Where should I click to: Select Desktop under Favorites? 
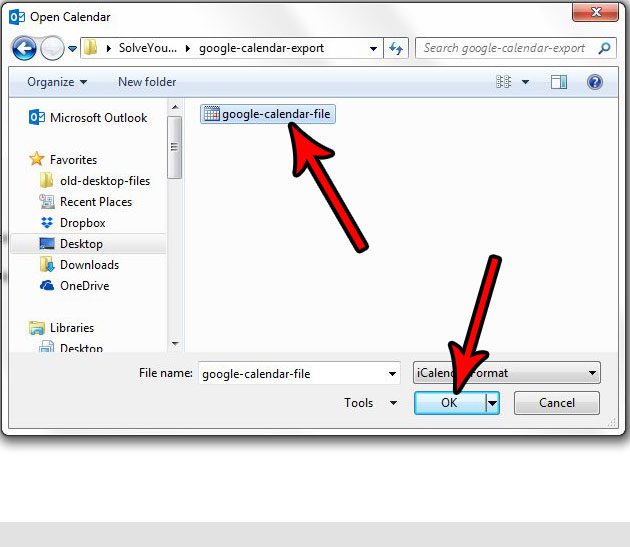tap(88, 244)
